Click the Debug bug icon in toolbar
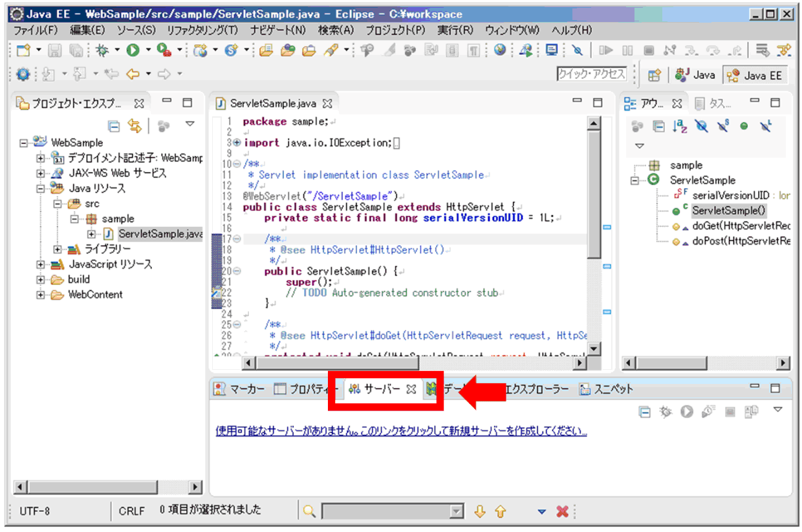The width and height of the screenshot is (802, 532). [x=102, y=50]
